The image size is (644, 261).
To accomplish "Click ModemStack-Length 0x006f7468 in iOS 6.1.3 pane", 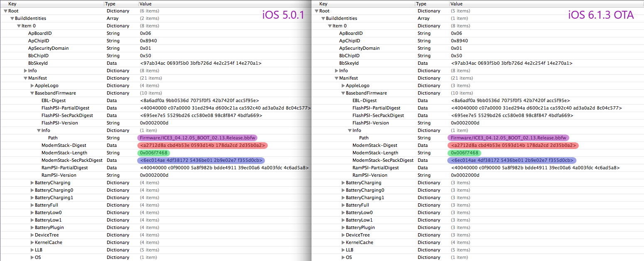I will pos(465,153).
